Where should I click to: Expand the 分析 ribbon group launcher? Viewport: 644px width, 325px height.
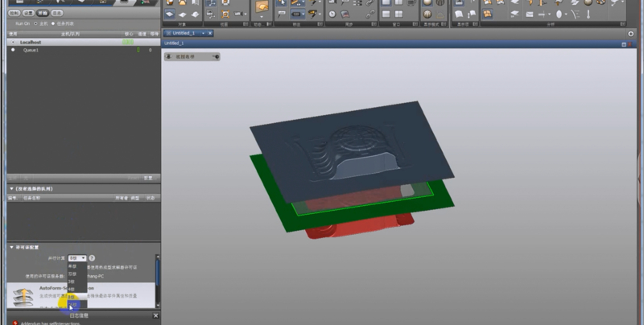coord(622,24)
